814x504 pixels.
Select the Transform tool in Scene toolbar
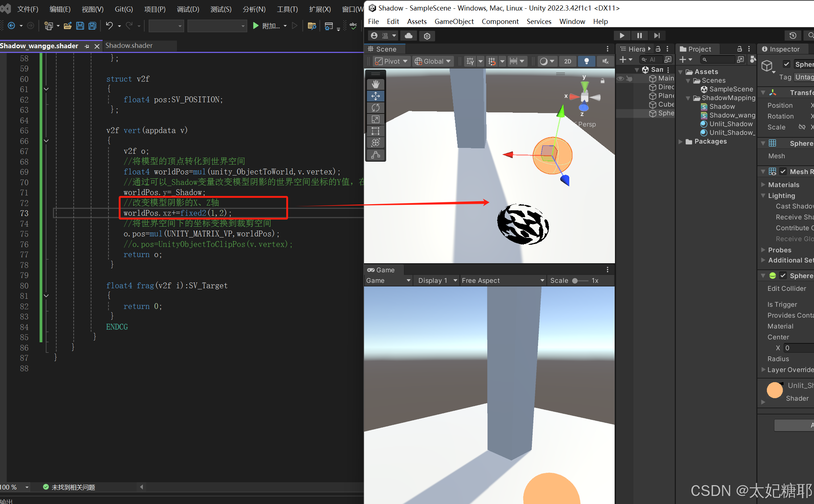pos(376,142)
